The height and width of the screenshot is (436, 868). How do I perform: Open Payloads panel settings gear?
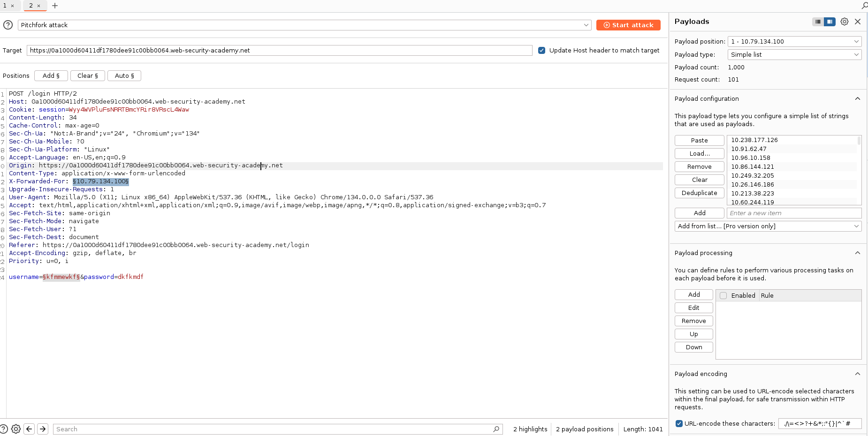point(844,22)
